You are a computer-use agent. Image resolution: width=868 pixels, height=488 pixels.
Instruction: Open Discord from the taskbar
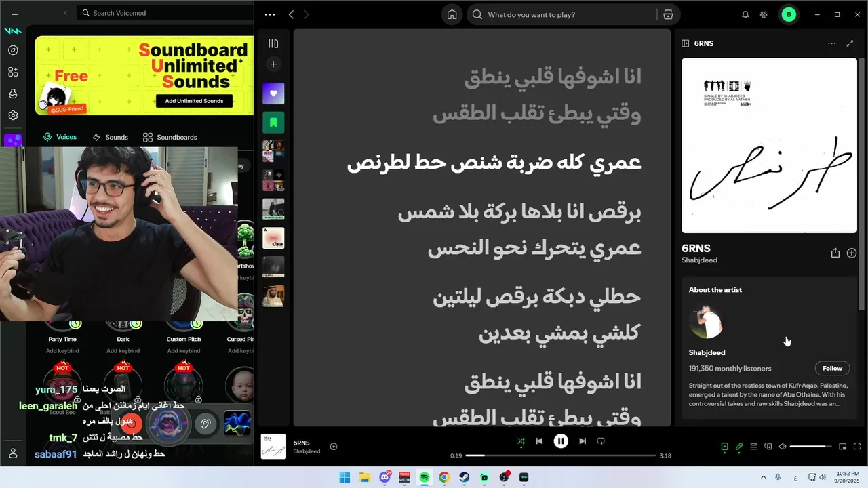pyautogui.click(x=384, y=477)
